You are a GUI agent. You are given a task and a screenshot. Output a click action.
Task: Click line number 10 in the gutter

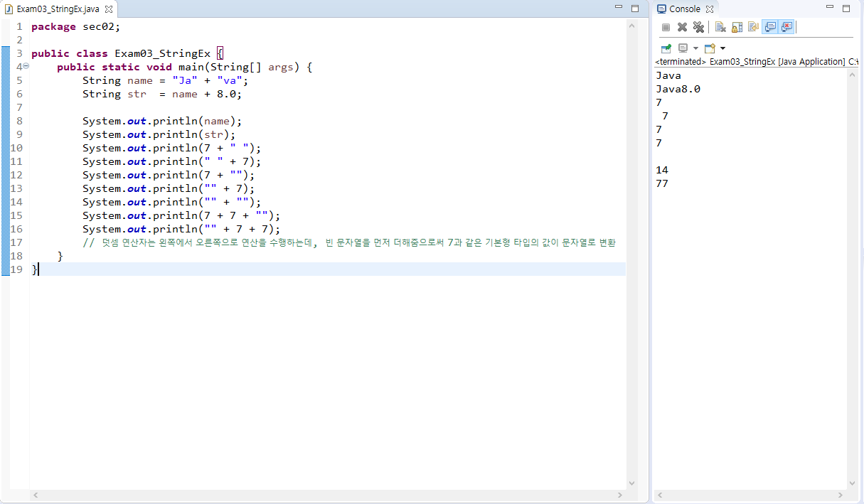point(16,148)
